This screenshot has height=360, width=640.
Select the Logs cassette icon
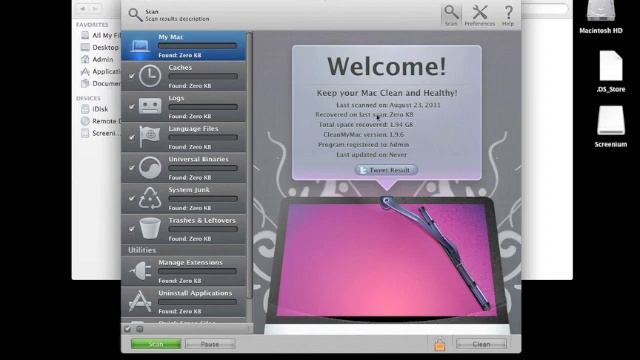[x=150, y=106]
